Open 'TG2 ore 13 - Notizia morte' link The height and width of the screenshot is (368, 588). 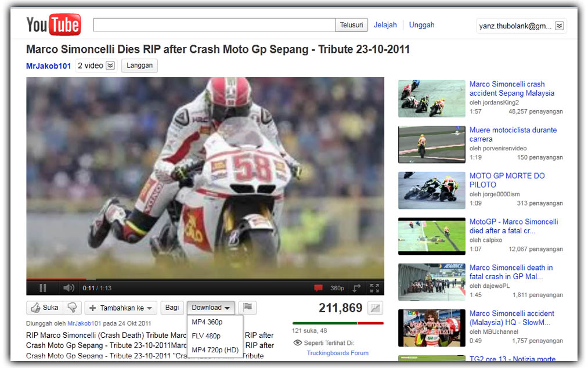[x=513, y=359]
